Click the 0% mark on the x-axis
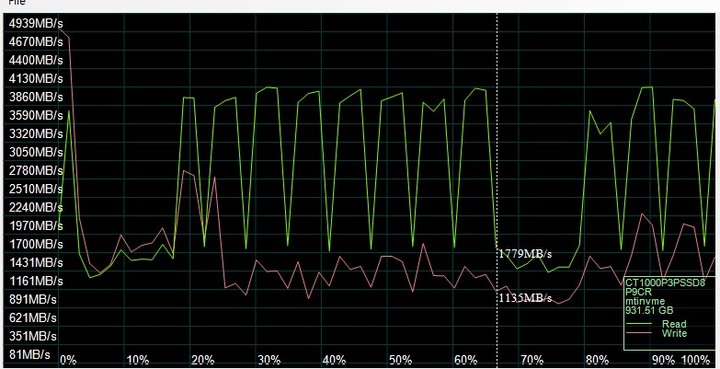 pyautogui.click(x=68, y=359)
